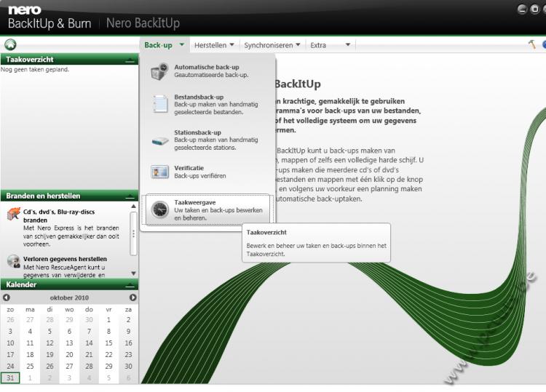This screenshot has width=546, height=392.
Task: Collapse the Kalender panel
Action: point(130,284)
